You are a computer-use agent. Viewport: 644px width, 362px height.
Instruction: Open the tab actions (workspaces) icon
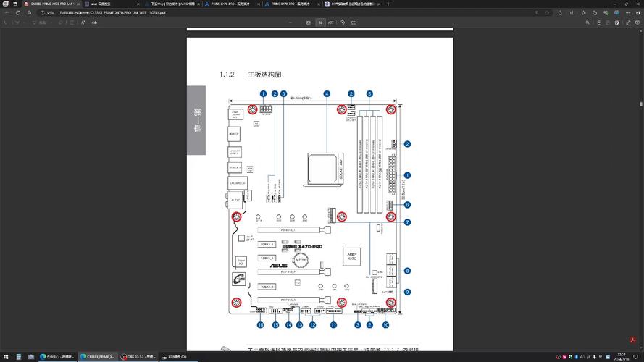point(15,4)
